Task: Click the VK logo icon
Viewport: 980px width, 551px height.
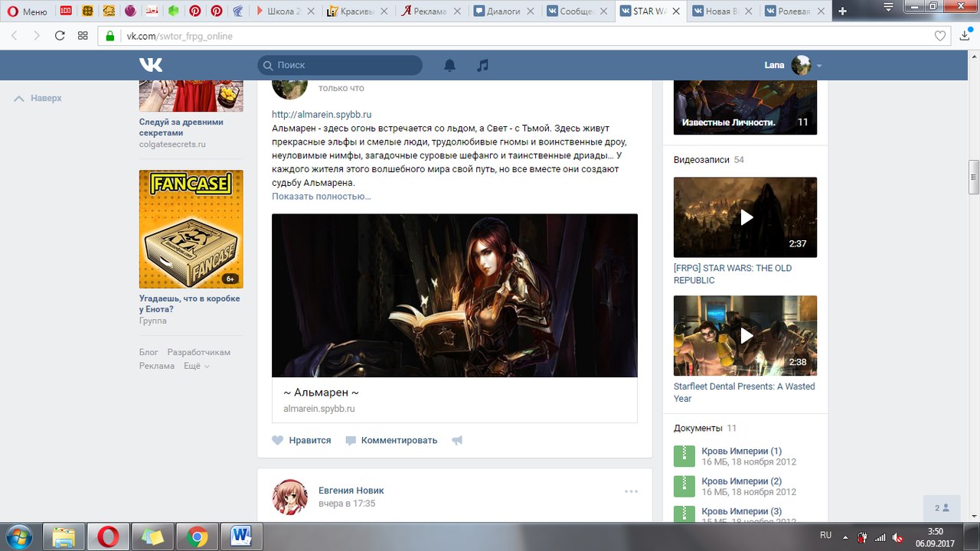Action: [x=150, y=65]
